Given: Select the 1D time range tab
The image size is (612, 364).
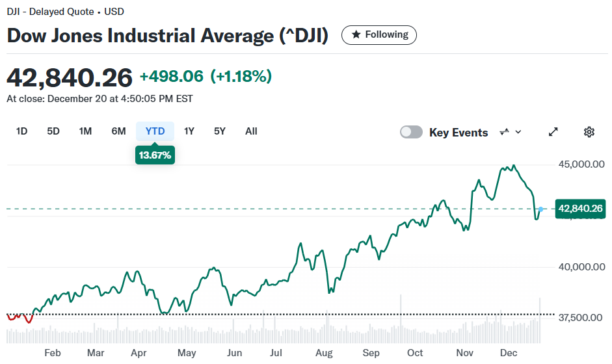Looking at the screenshot, I should pyautogui.click(x=21, y=131).
